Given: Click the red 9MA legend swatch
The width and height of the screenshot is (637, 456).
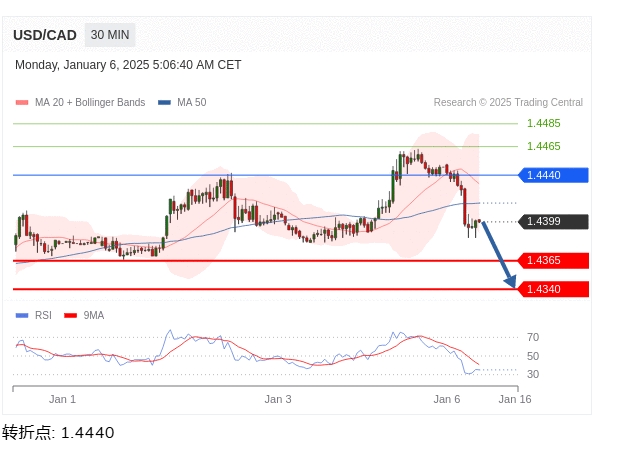Looking at the screenshot, I should (x=71, y=315).
